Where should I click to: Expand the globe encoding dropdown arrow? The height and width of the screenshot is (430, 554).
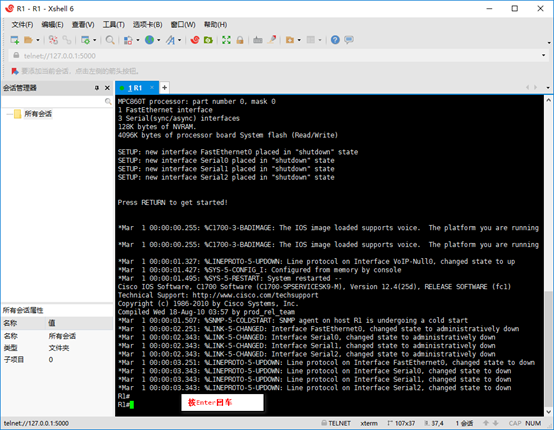tap(159, 40)
